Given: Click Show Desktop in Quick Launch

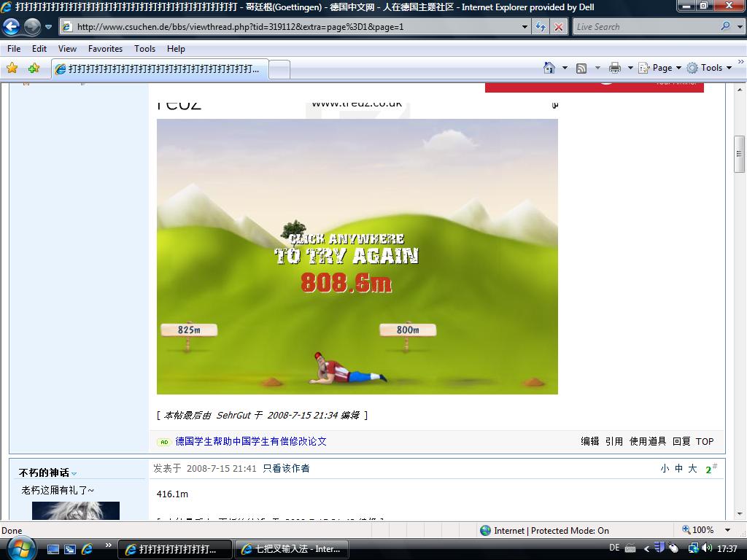Looking at the screenshot, I should (x=53, y=549).
